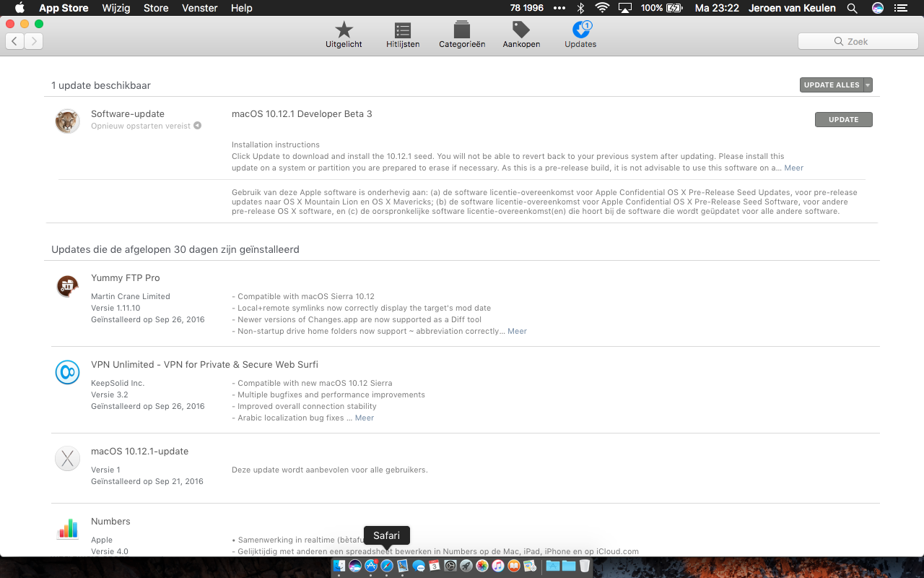Open the App Store menu
Viewport: 924px width, 578px height.
[64, 8]
